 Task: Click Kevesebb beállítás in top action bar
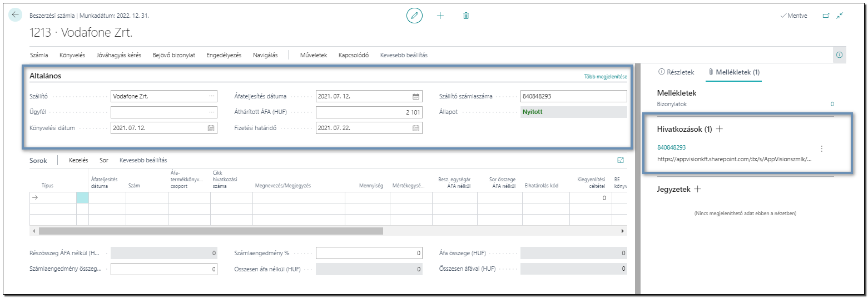(404, 55)
